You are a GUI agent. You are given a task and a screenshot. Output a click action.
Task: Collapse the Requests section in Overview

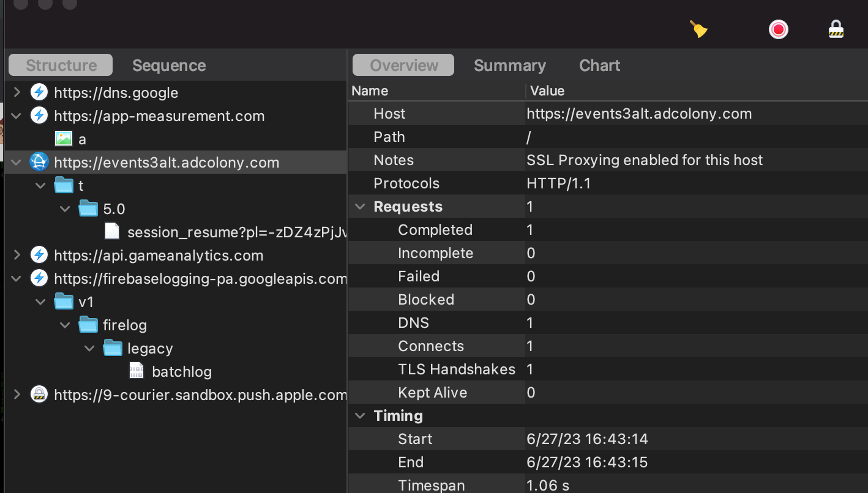click(x=360, y=207)
